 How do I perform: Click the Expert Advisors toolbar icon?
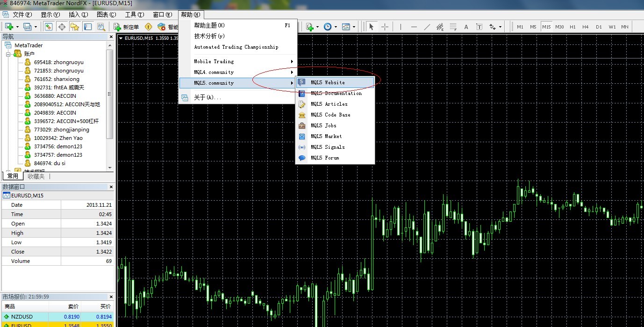(x=162, y=27)
